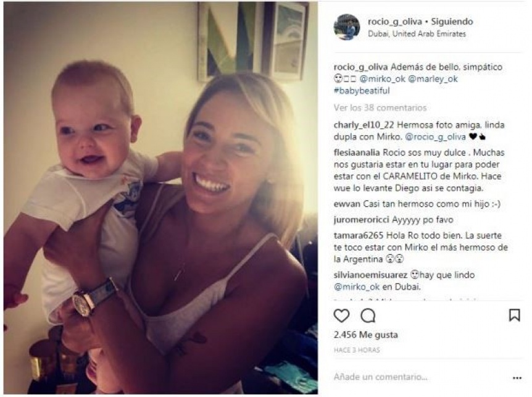Visit the silvianoemisuarez commenter profile
The height and width of the screenshot is (397, 532).
[x=370, y=275]
